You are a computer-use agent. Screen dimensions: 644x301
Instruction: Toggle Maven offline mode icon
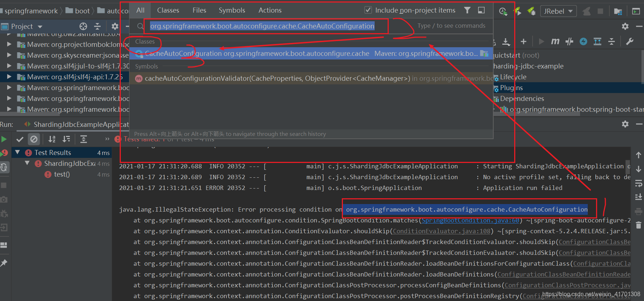tap(569, 42)
